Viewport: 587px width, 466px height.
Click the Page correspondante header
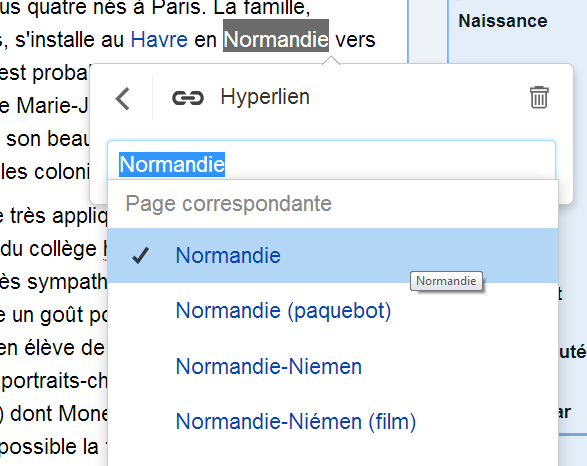[228, 204]
